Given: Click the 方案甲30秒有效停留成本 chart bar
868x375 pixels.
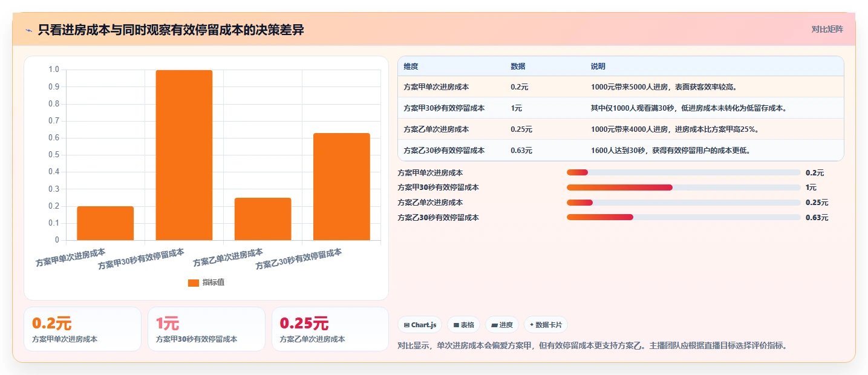Looking at the screenshot, I should pos(184,155).
